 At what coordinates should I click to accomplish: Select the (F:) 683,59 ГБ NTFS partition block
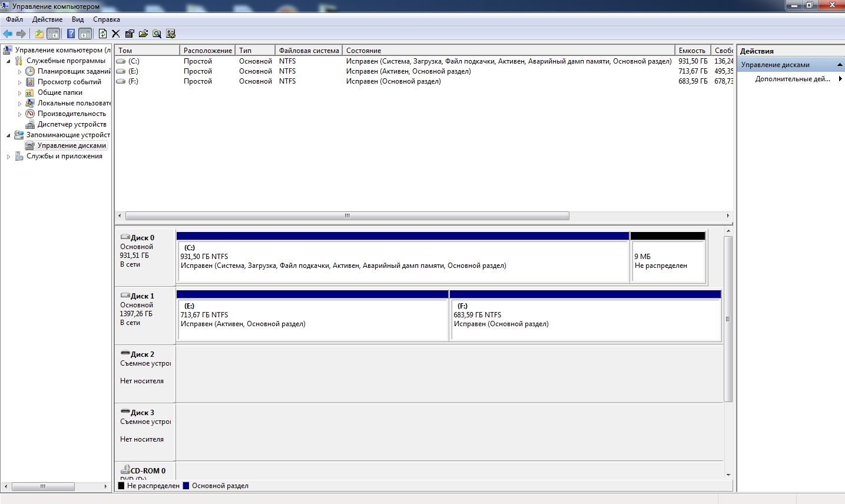[x=585, y=316]
